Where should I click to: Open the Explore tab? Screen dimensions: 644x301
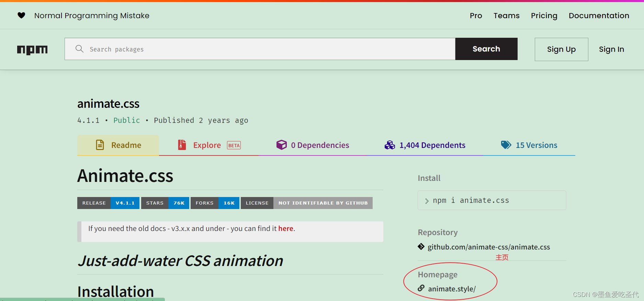click(x=209, y=145)
